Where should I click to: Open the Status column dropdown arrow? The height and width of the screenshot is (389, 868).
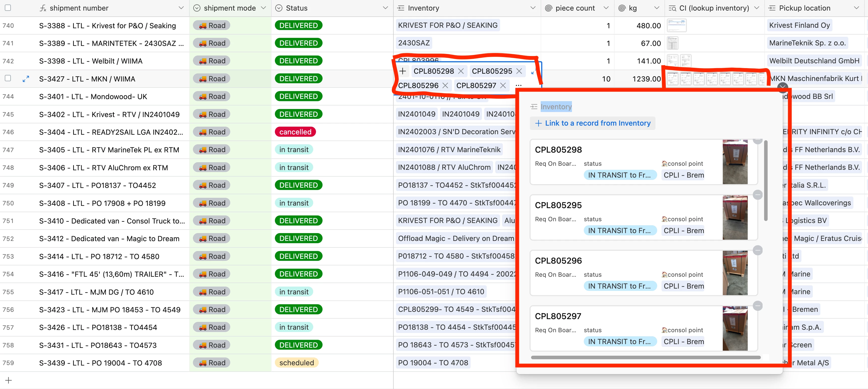point(385,8)
